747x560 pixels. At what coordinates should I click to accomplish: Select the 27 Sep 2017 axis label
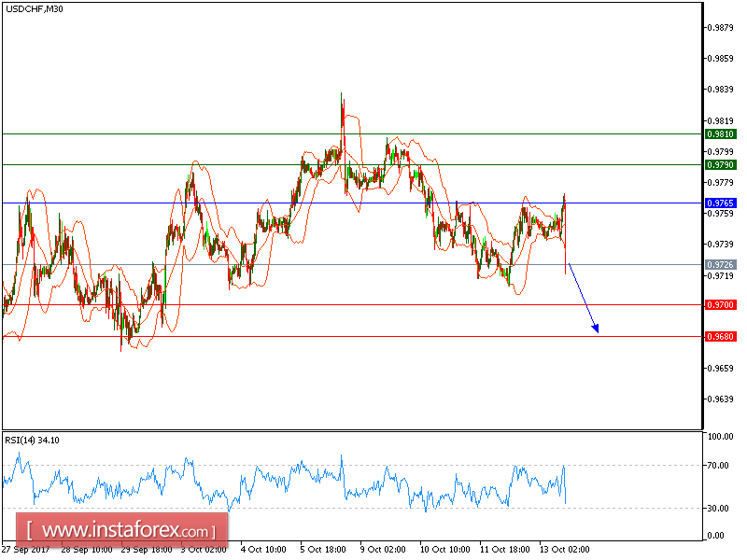(30, 550)
